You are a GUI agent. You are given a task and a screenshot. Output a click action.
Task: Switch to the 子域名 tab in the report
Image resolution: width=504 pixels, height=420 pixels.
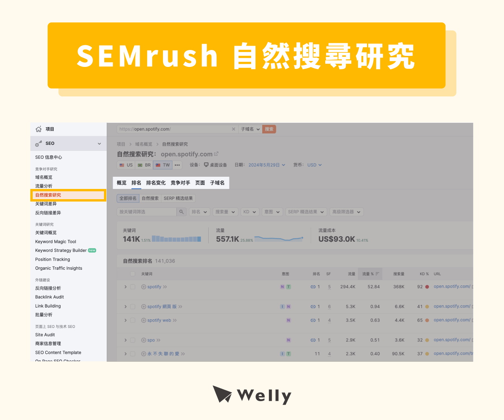click(x=217, y=183)
